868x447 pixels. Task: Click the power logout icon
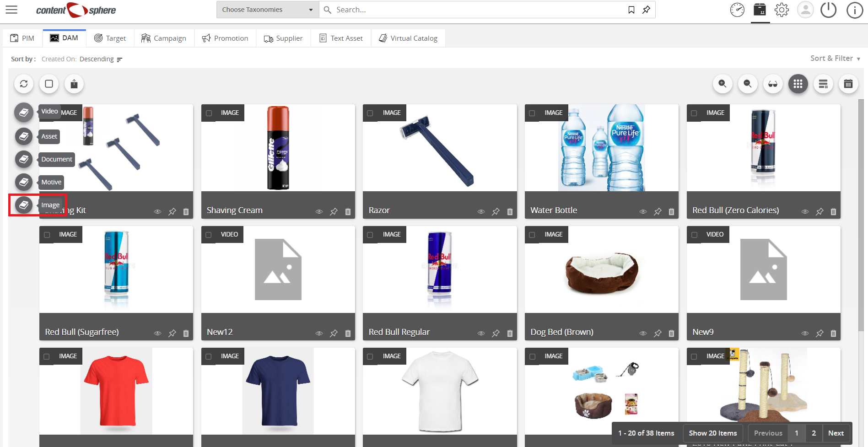829,10
